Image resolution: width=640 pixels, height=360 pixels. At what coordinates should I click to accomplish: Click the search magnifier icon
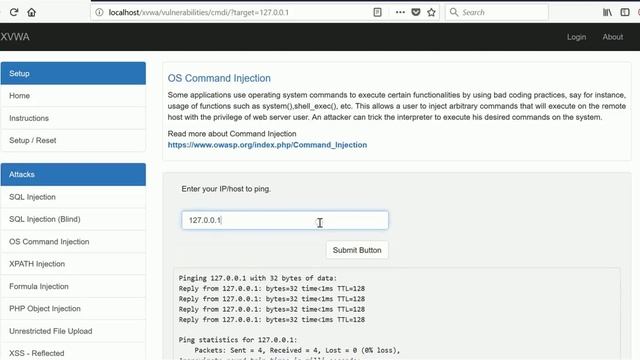[x=454, y=12]
